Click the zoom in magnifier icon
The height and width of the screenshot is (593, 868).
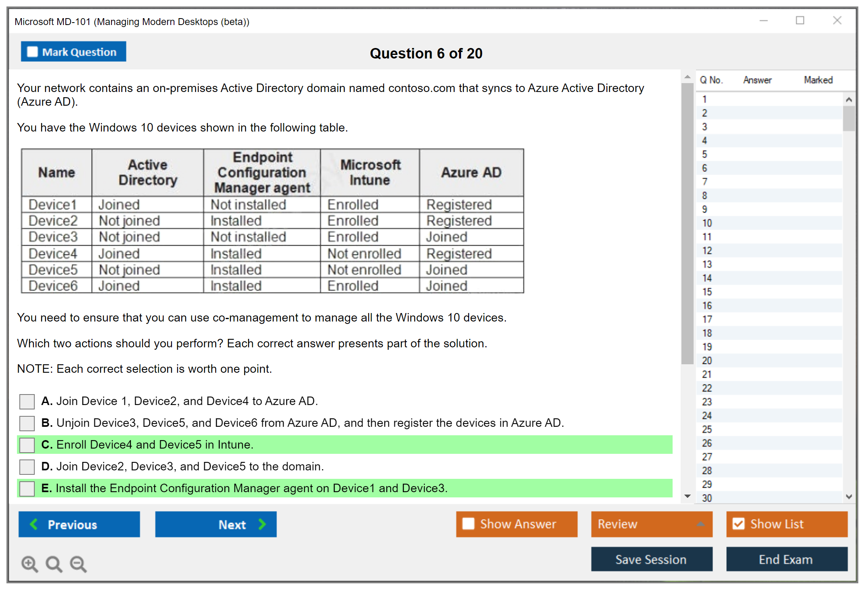click(x=29, y=564)
